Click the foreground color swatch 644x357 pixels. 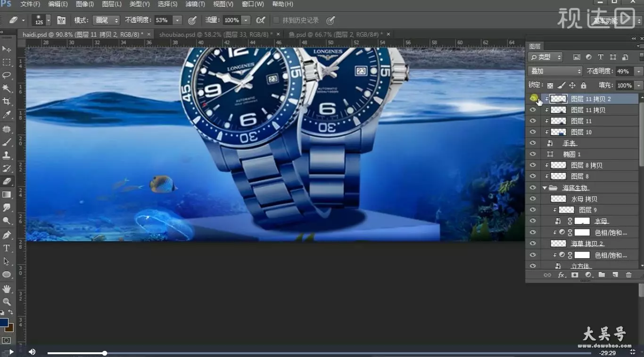[4, 323]
